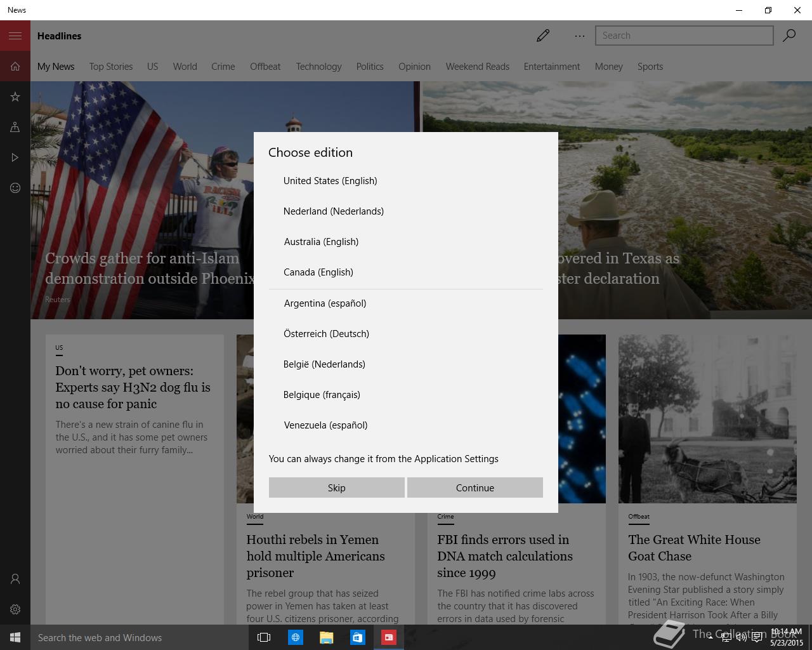Select United States (English) edition
The image size is (812, 650).
coord(406,181)
